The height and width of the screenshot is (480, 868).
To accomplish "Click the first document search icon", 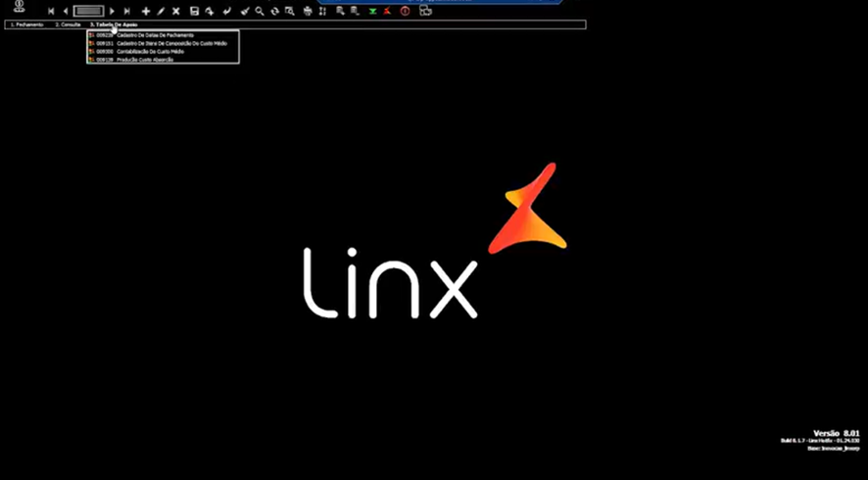I will pyautogui.click(x=341, y=11).
